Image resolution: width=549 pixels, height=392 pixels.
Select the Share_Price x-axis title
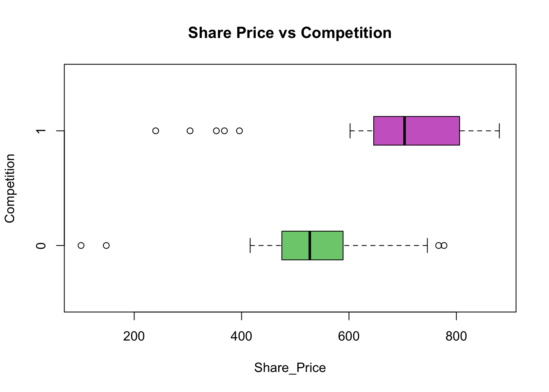pos(290,368)
